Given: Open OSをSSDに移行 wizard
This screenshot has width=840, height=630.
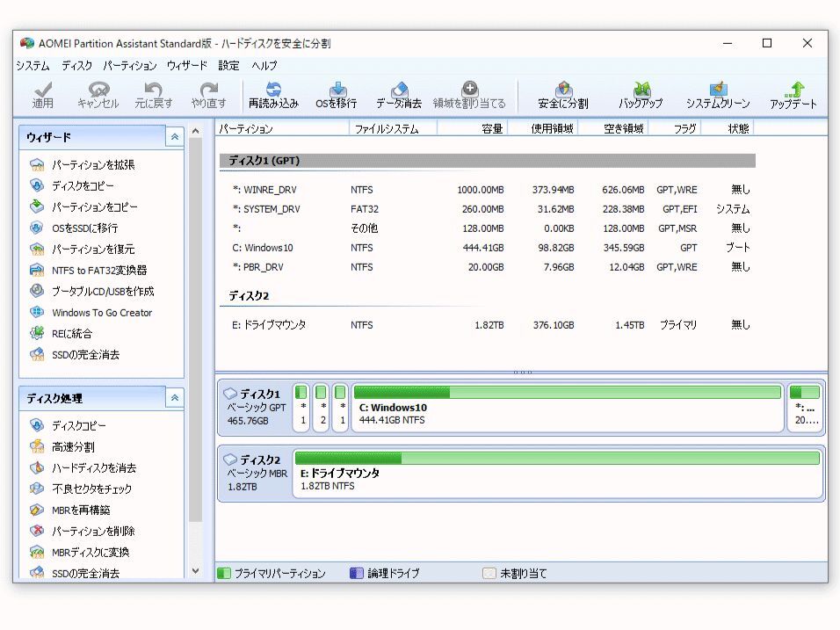Looking at the screenshot, I should [74, 228].
